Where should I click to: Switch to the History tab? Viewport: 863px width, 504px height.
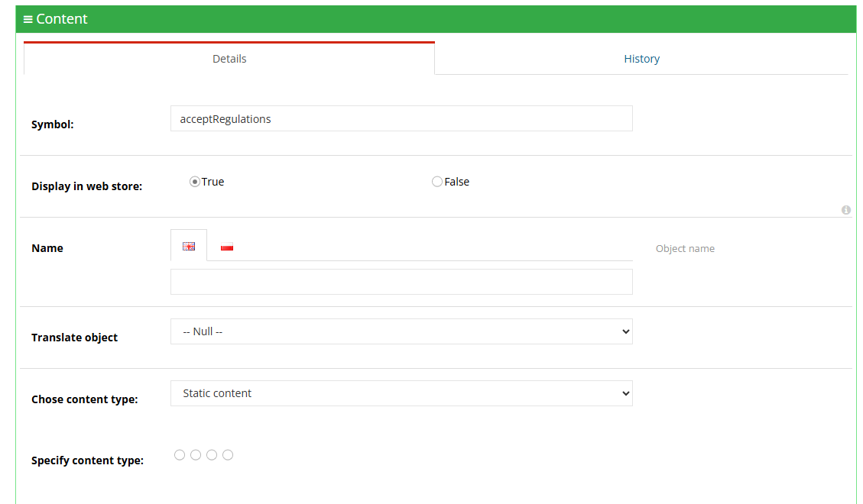pyautogui.click(x=642, y=58)
